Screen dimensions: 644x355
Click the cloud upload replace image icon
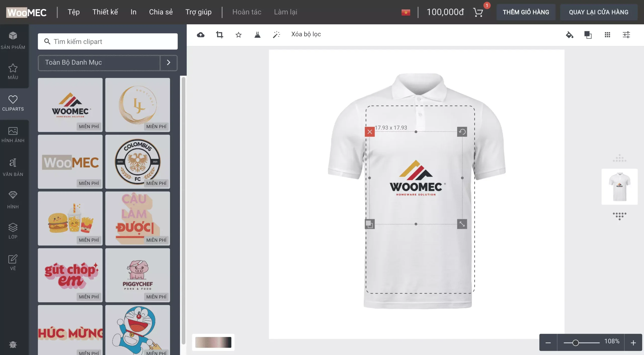(200, 35)
